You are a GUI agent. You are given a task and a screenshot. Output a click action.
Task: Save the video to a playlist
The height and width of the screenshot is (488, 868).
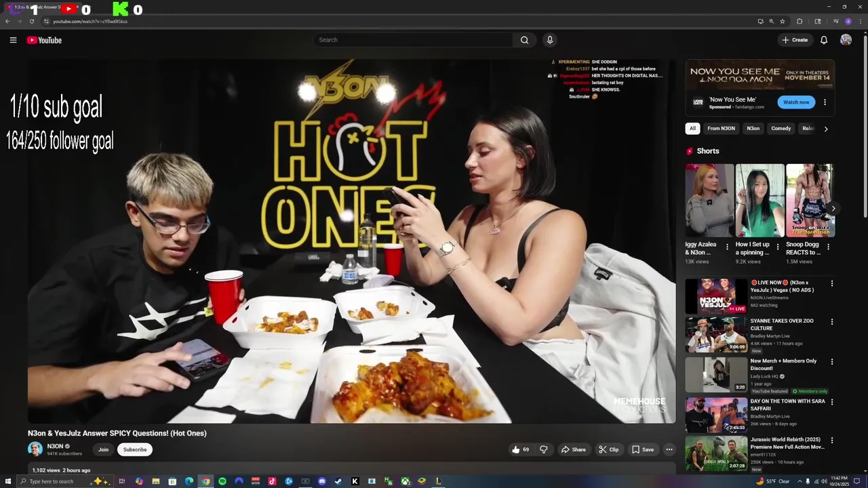click(643, 449)
